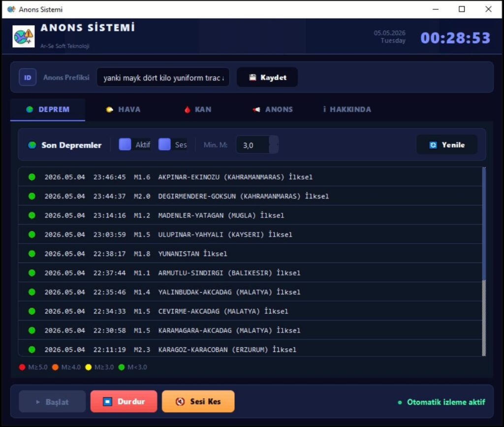
Task: Click green dot of YUNANISTAN row
Action: (32, 254)
